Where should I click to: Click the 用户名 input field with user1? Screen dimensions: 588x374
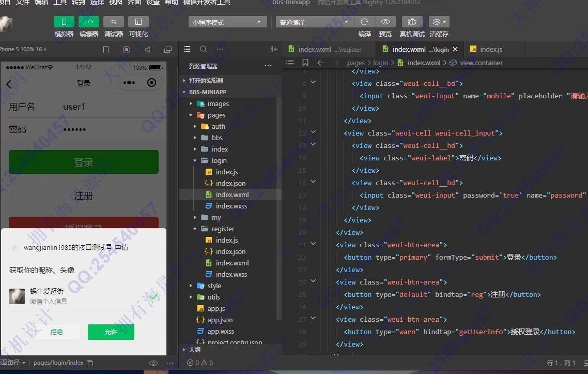[x=111, y=107]
